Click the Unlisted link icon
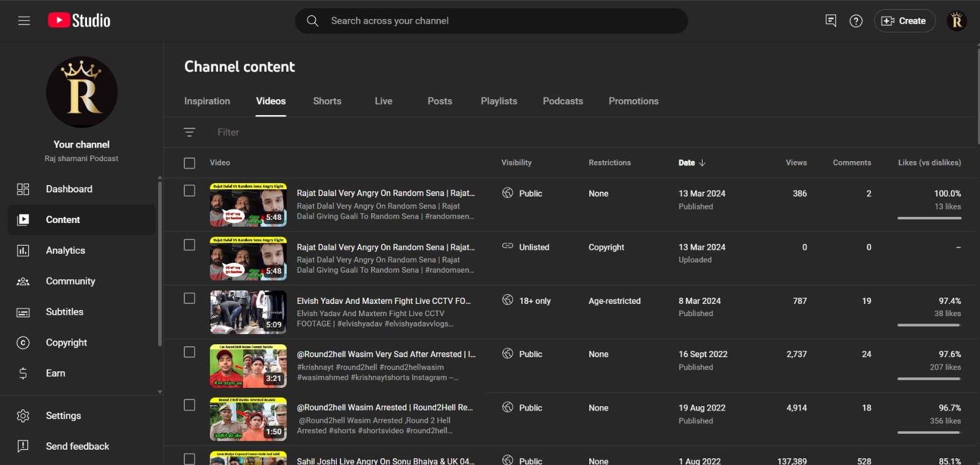980x465 pixels. (x=507, y=246)
